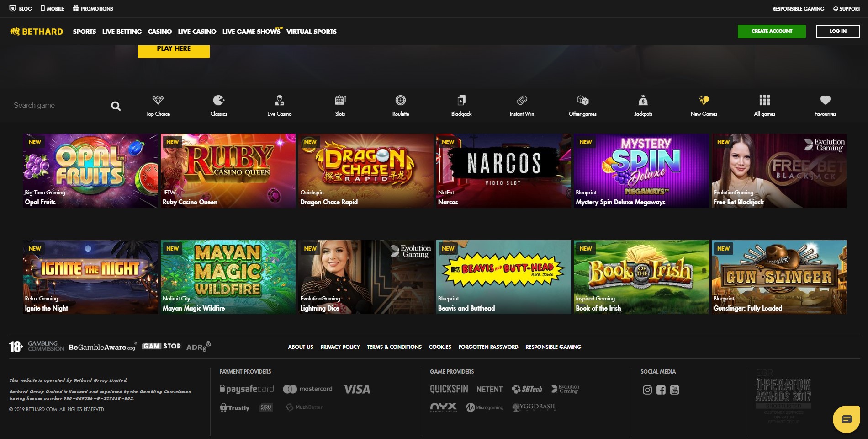Viewport: 868px width, 439px height.
Task: Open the Privacy Policy footer link
Action: coord(340,347)
